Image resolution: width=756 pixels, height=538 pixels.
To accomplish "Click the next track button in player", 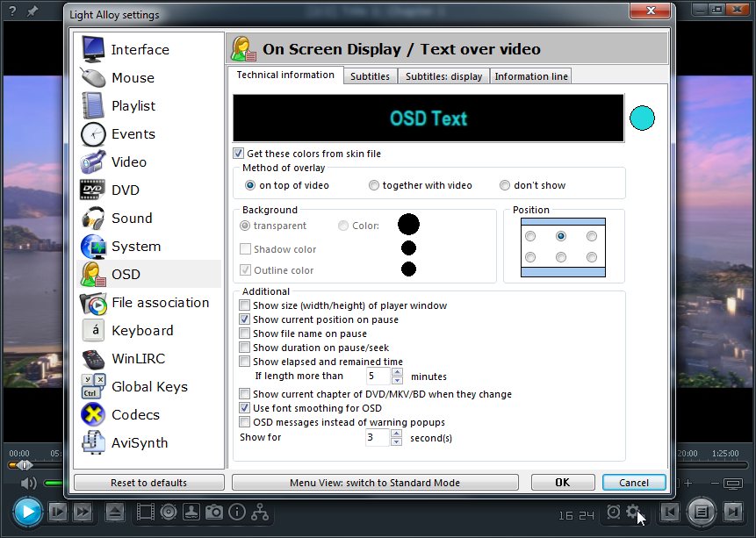I will [733, 512].
